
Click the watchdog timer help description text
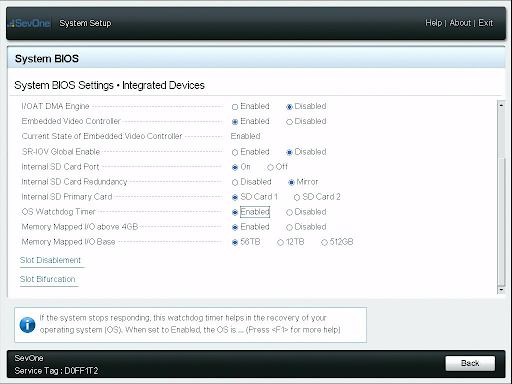(x=190, y=324)
